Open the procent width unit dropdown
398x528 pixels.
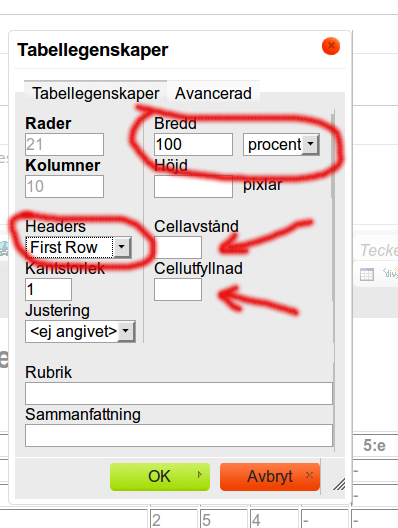click(x=281, y=145)
